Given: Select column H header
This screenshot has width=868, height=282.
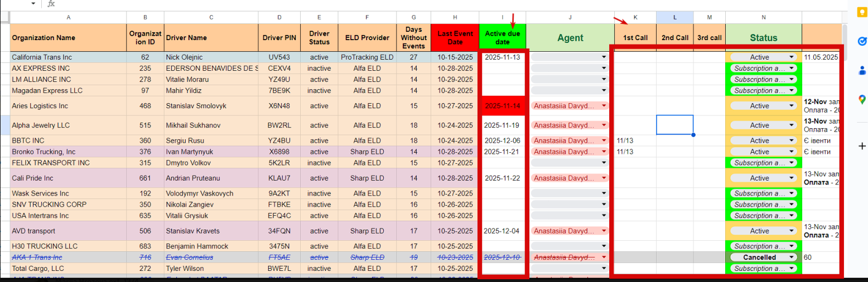Looking at the screenshot, I should (455, 17).
